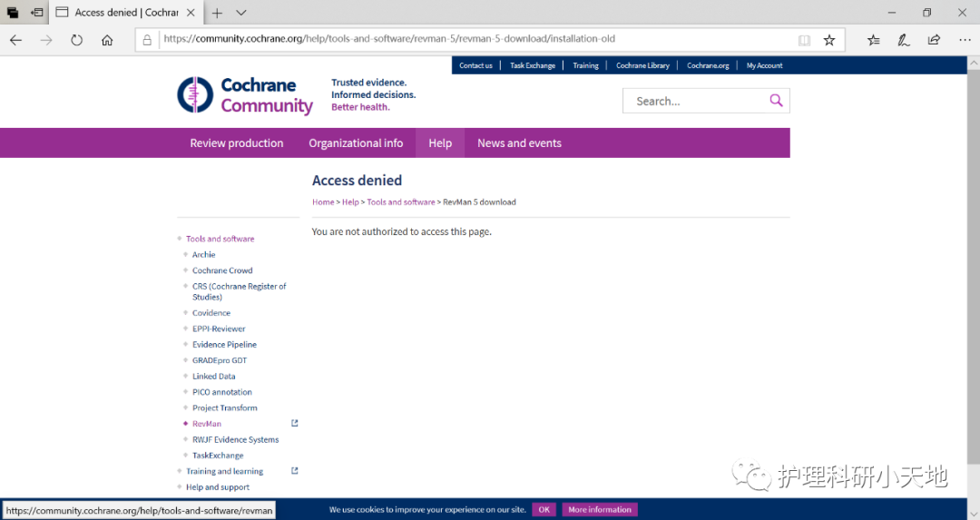Image resolution: width=980 pixels, height=520 pixels.
Task: Open PICO annotation sidebar link
Action: coord(222,392)
